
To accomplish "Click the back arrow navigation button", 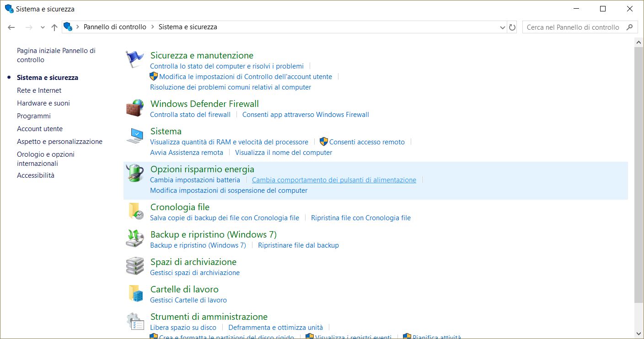I will pyautogui.click(x=11, y=27).
